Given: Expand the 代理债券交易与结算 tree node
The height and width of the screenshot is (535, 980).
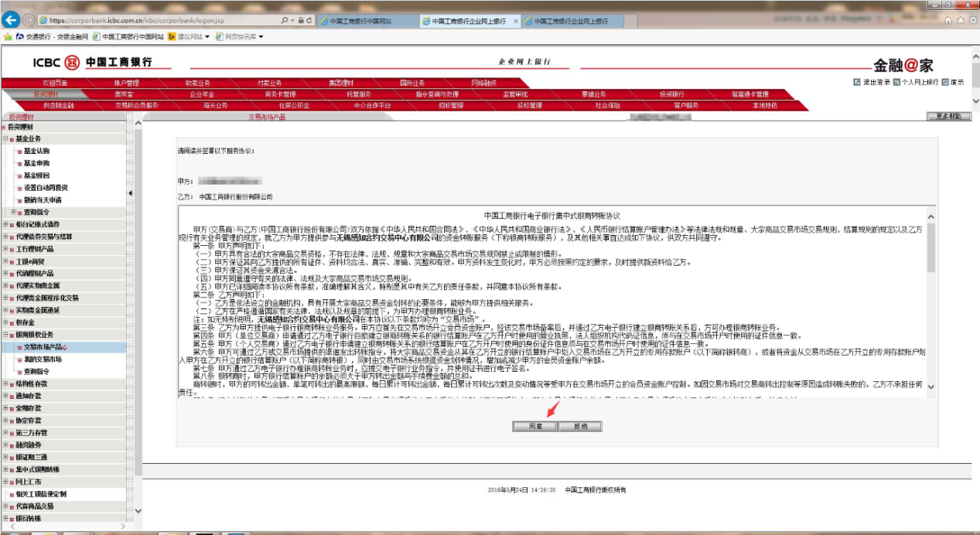Looking at the screenshot, I should (x=5, y=237).
